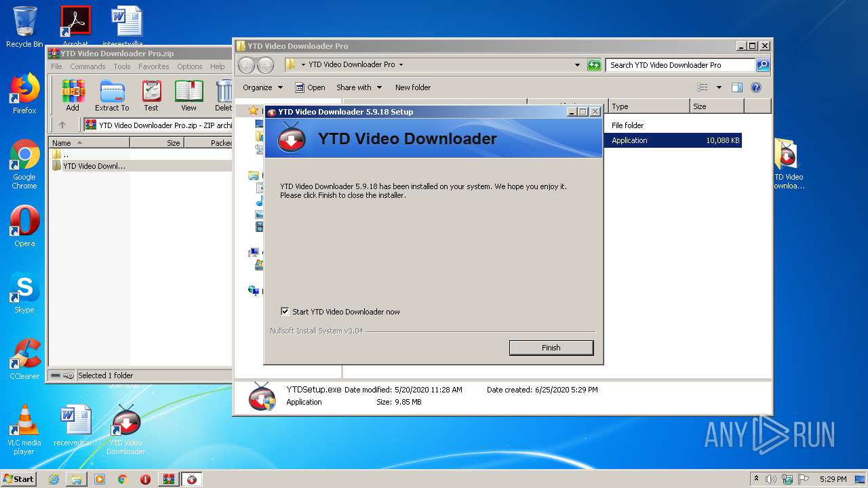Viewport: 868px width, 488px height.
Task: Open Firefox desktop shortcut
Action: (x=24, y=94)
